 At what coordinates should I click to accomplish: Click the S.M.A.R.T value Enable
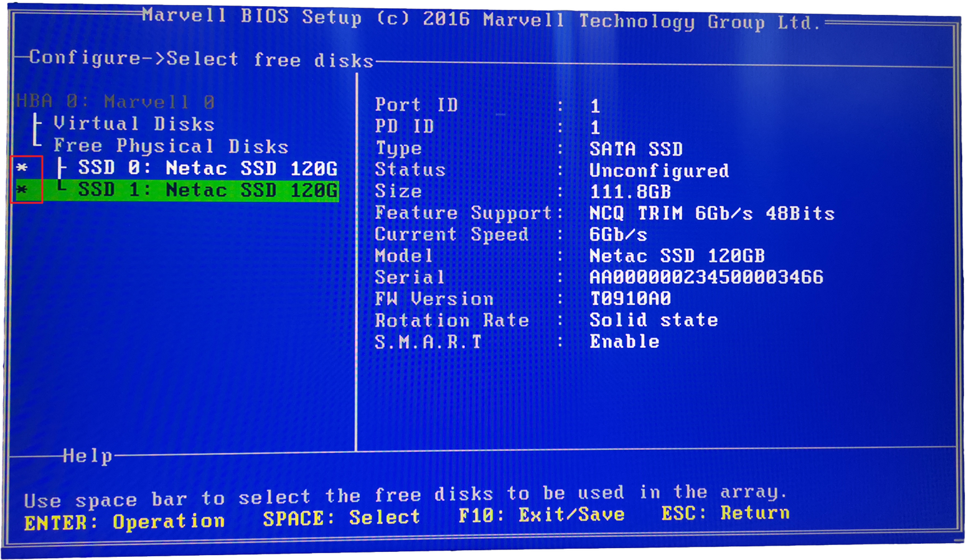(x=624, y=342)
